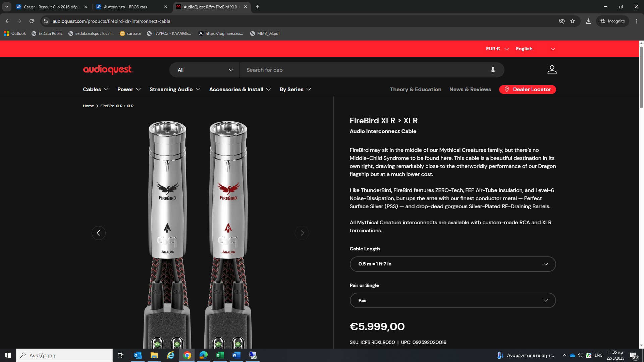
Task: Click the audioquest logo
Action: [108, 70]
